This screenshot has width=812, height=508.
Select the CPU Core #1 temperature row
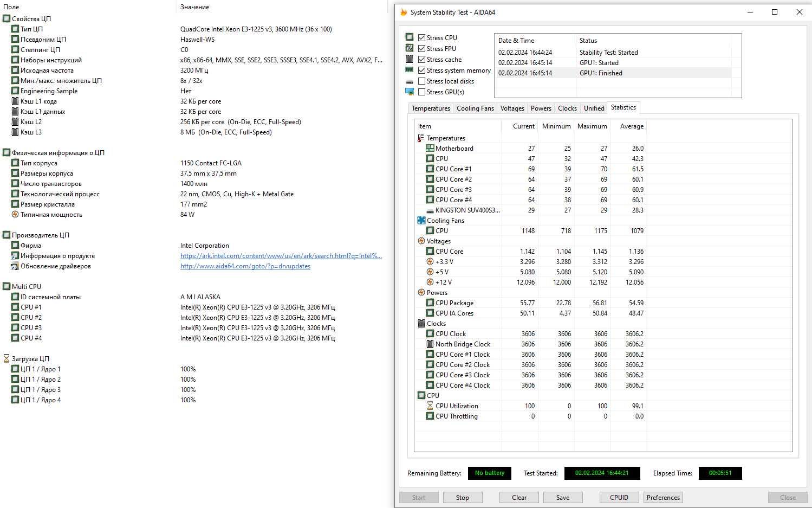531,169
